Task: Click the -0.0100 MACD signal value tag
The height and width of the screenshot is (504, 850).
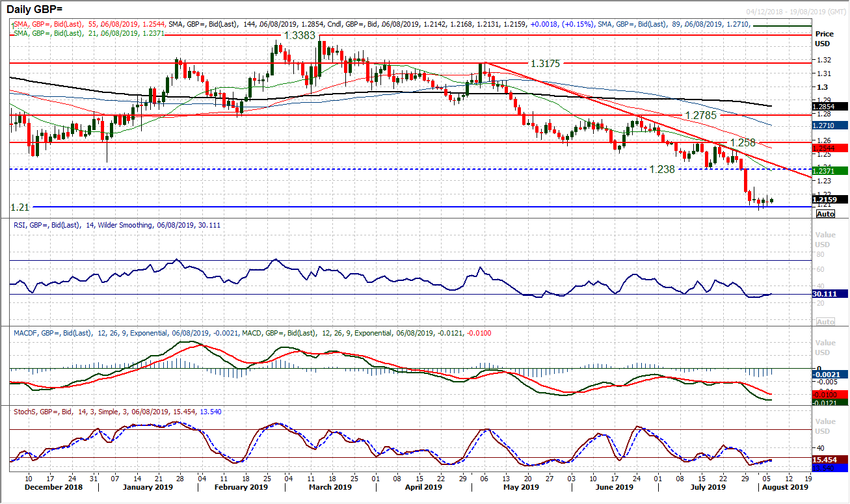Action: [x=830, y=395]
